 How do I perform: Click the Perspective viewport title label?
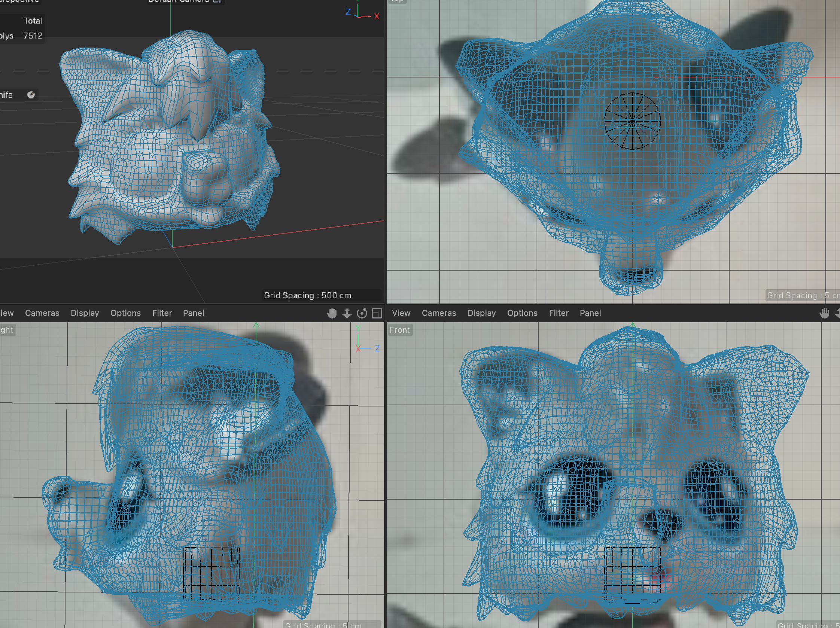[x=19, y=1]
